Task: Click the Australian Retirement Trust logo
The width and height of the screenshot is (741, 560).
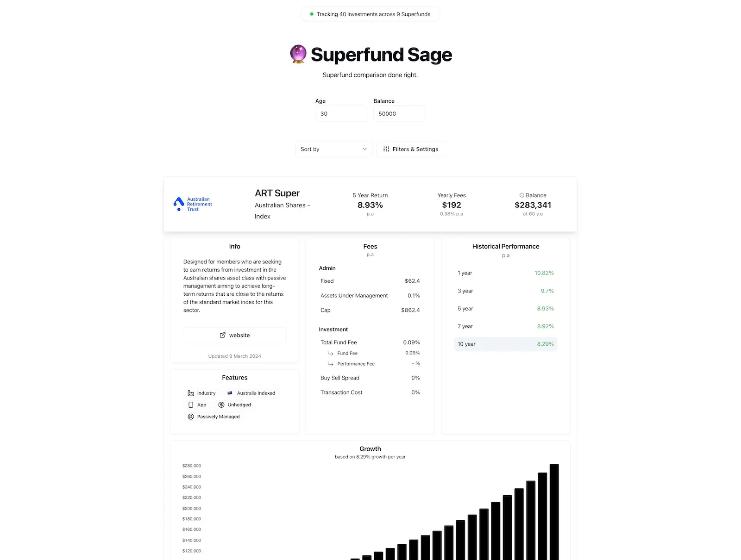Action: pyautogui.click(x=192, y=204)
